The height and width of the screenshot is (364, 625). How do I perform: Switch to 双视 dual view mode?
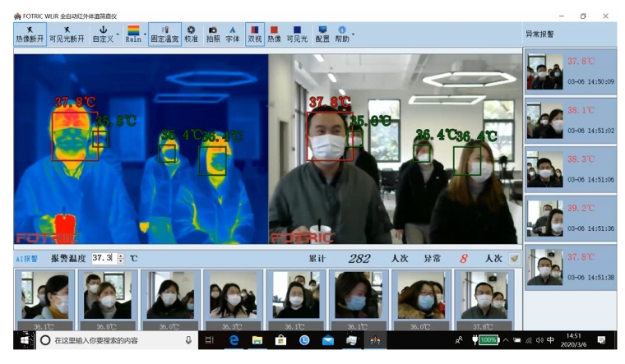(254, 34)
